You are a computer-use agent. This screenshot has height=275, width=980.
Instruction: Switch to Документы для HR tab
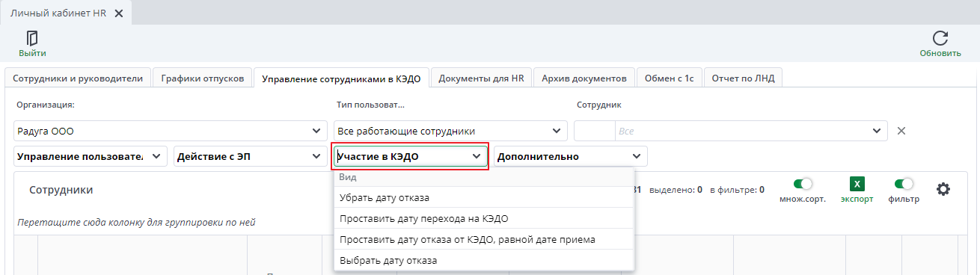click(x=481, y=78)
